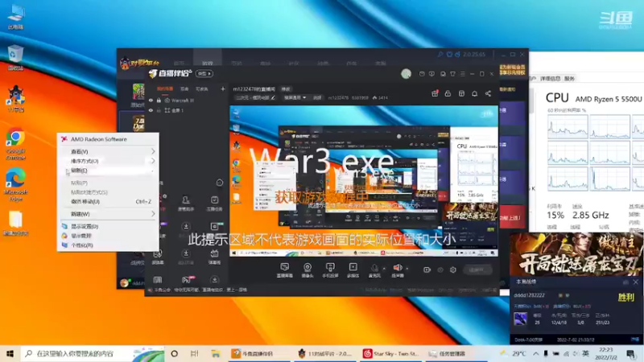The height and width of the screenshot is (362, 644).
Task: Click the pill button beside 直播伴侣 logo
Action: tap(204, 73)
